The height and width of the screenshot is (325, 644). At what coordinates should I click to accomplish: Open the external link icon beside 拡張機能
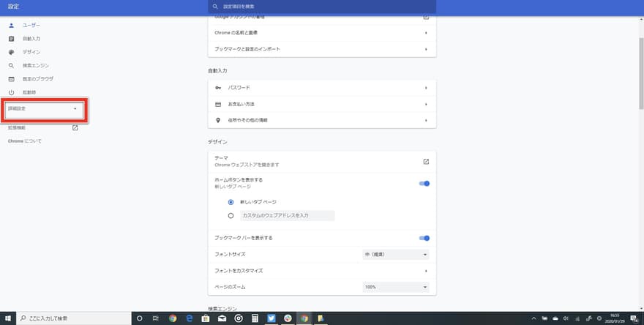tap(75, 127)
